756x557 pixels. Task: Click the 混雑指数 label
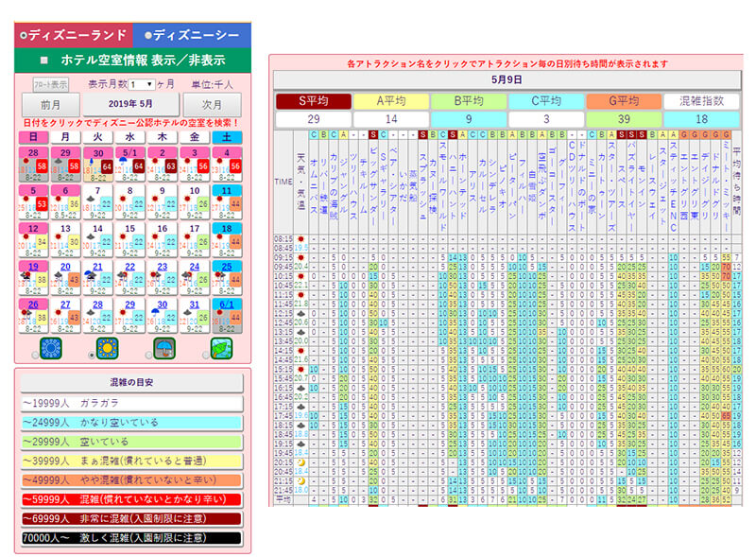click(x=701, y=101)
